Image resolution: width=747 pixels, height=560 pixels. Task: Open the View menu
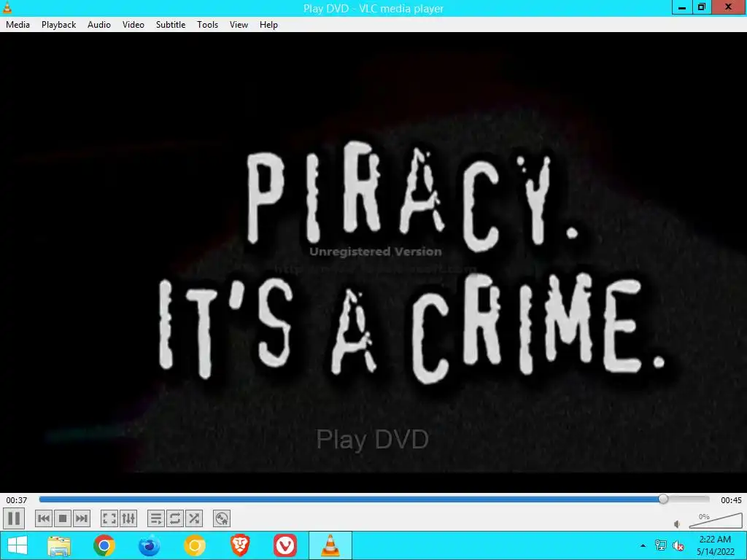coord(239,25)
